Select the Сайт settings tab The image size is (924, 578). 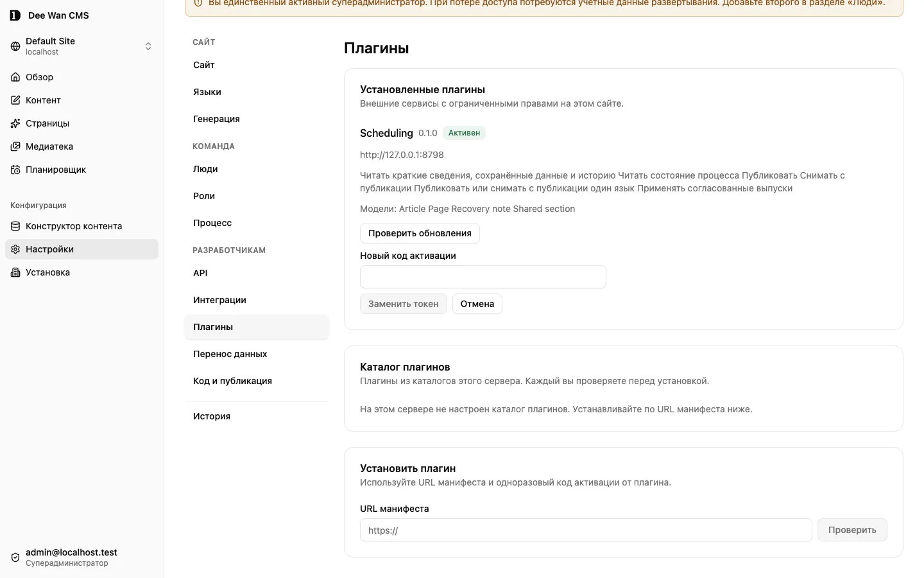(x=257, y=65)
